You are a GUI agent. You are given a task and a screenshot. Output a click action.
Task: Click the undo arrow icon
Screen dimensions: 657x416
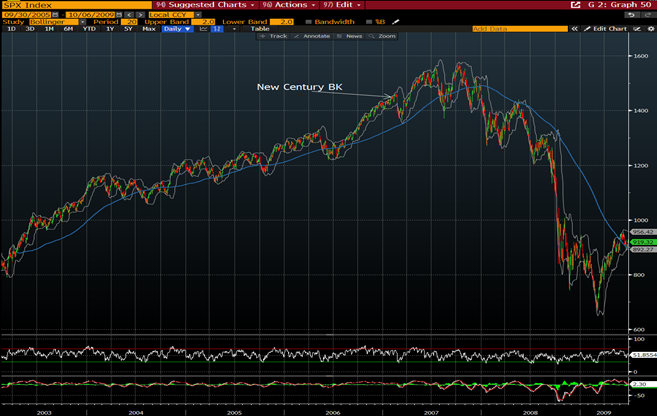(633, 15)
